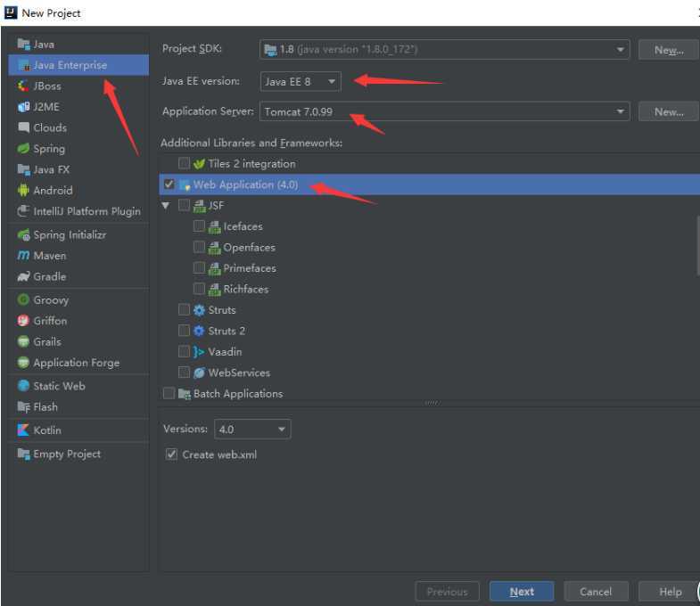Click the Maven m icon

[x=23, y=256]
